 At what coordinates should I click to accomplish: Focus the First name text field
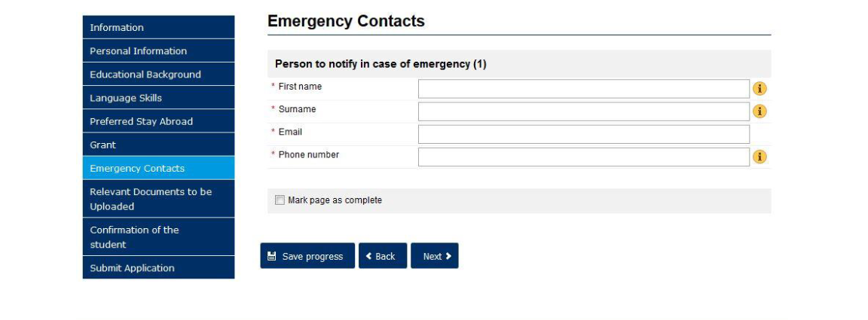point(584,89)
